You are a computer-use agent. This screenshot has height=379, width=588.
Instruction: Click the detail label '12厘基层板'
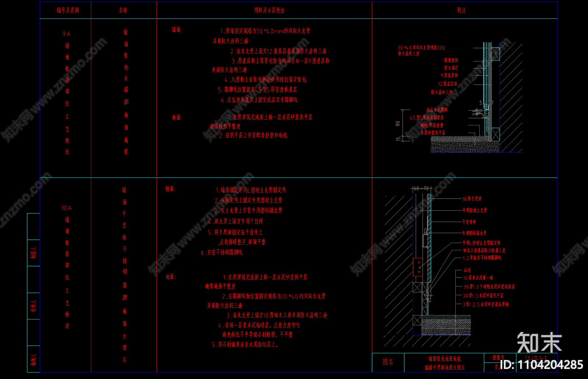pyautogui.click(x=448, y=84)
